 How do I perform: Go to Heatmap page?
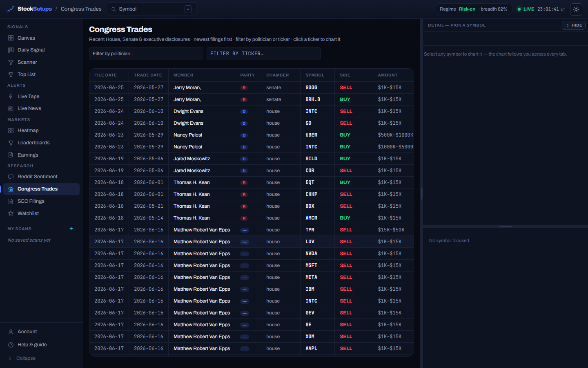[x=41, y=130]
